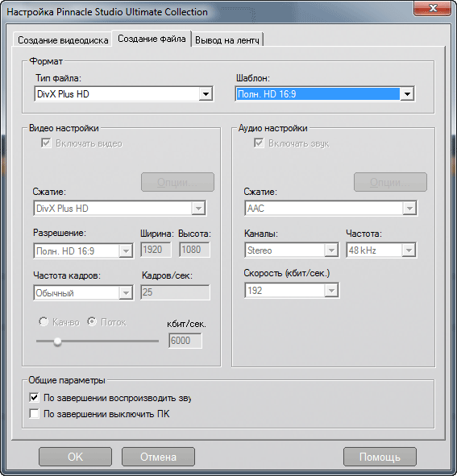
Task: Select the Поток radio button
Action: [92, 321]
